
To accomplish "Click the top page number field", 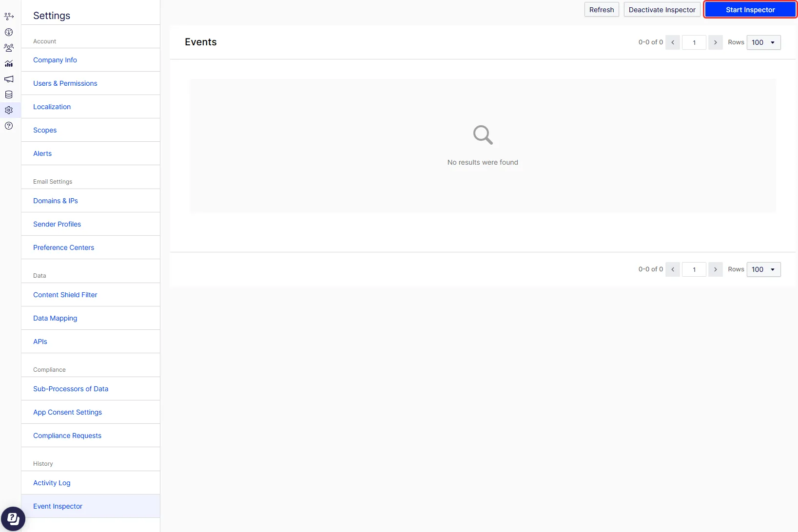I will 694,42.
